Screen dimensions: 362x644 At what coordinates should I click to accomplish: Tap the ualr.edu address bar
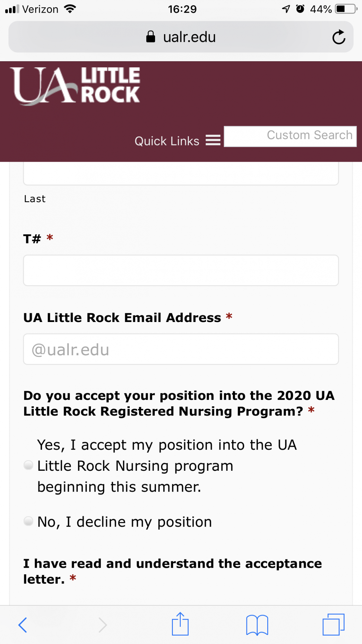(181, 37)
